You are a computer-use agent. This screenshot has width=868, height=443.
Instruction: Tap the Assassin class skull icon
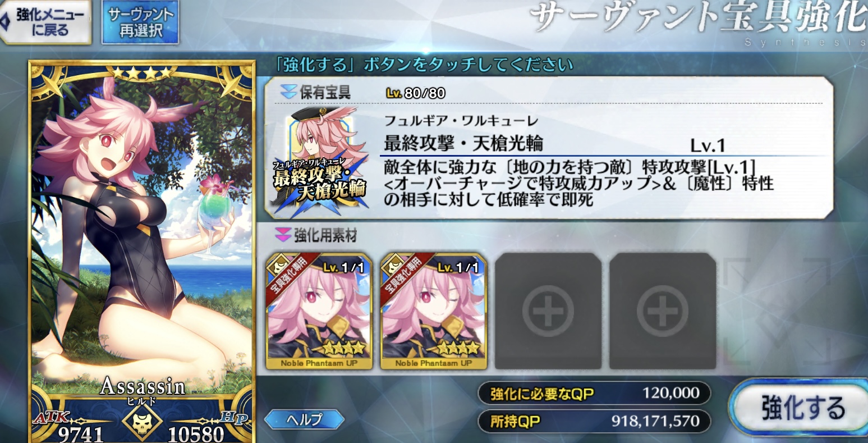click(x=143, y=421)
